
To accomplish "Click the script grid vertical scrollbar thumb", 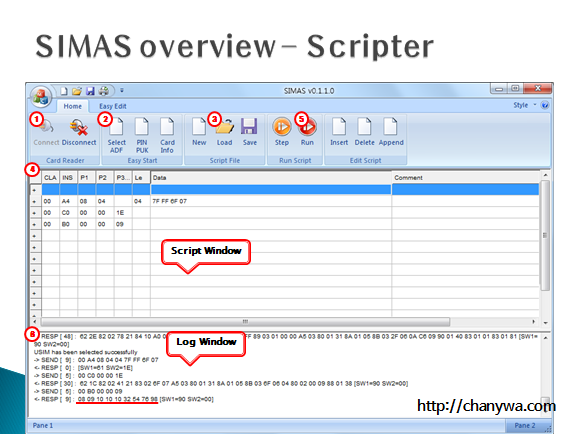I will pyautogui.click(x=545, y=235).
